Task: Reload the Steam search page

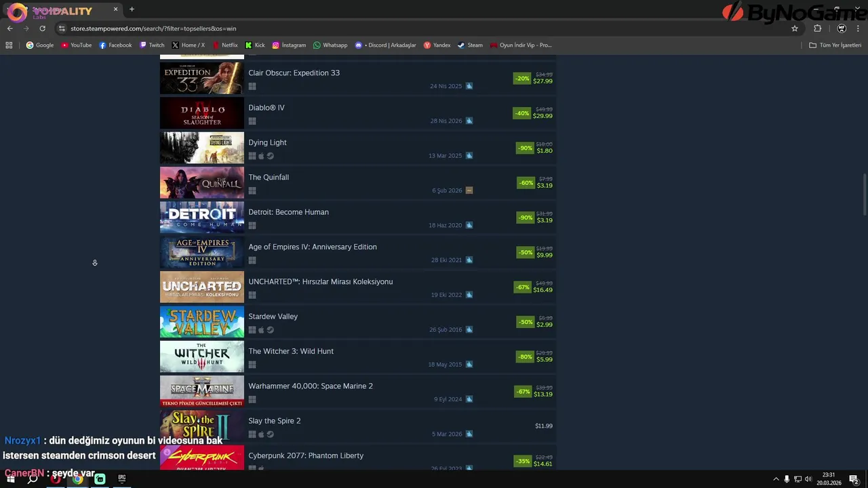Action: click(42, 28)
